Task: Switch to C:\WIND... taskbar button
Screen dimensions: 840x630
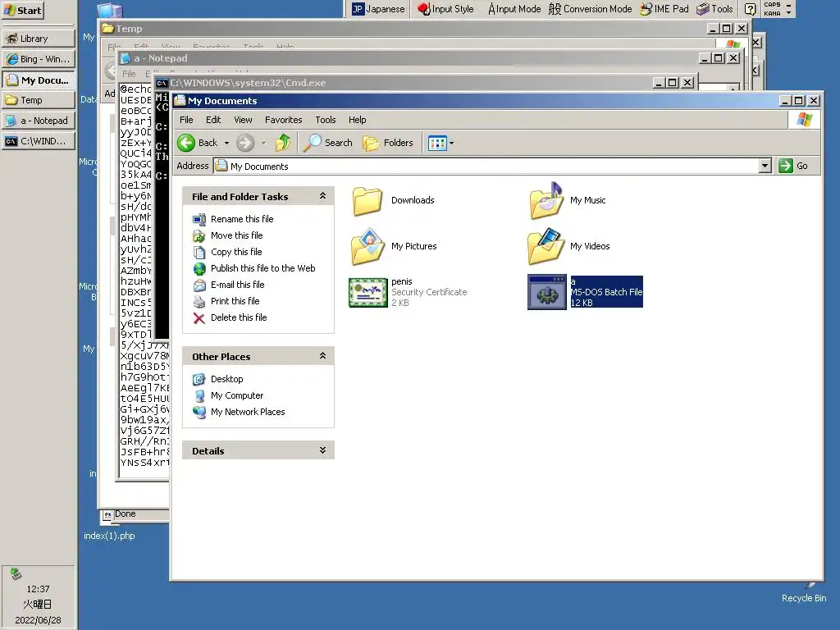Action: [x=39, y=141]
